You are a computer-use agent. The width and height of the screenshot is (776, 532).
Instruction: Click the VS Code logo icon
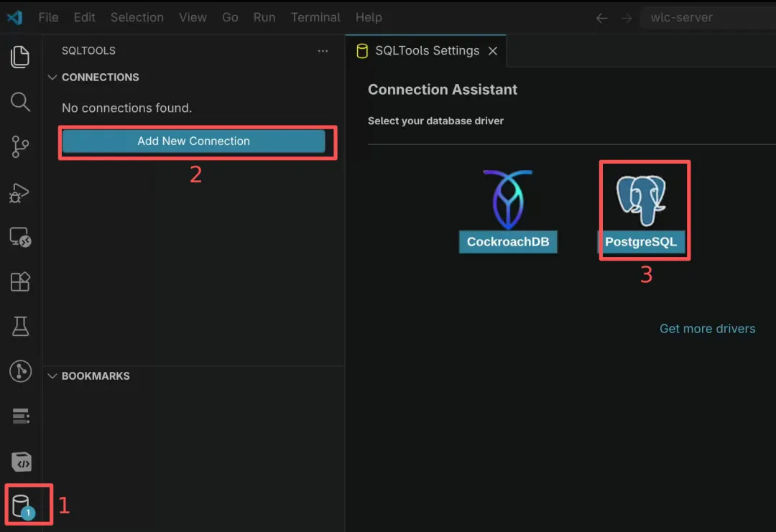(15, 17)
